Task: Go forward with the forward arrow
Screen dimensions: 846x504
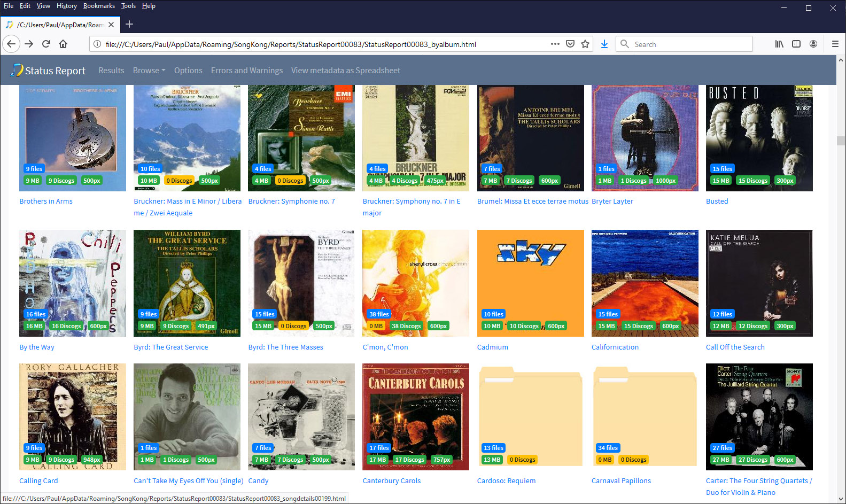Action: point(29,44)
